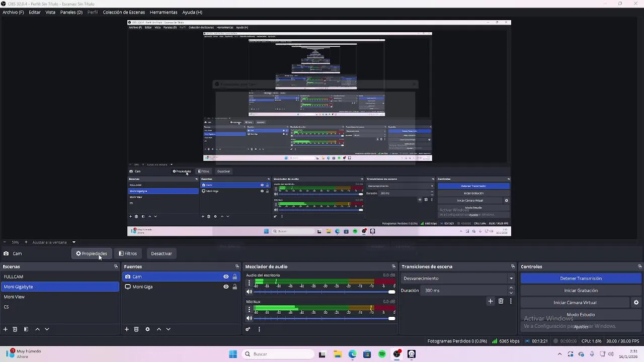Add a new scene with plus icon
Viewport: 644px width, 362px height.
[x=6, y=329]
